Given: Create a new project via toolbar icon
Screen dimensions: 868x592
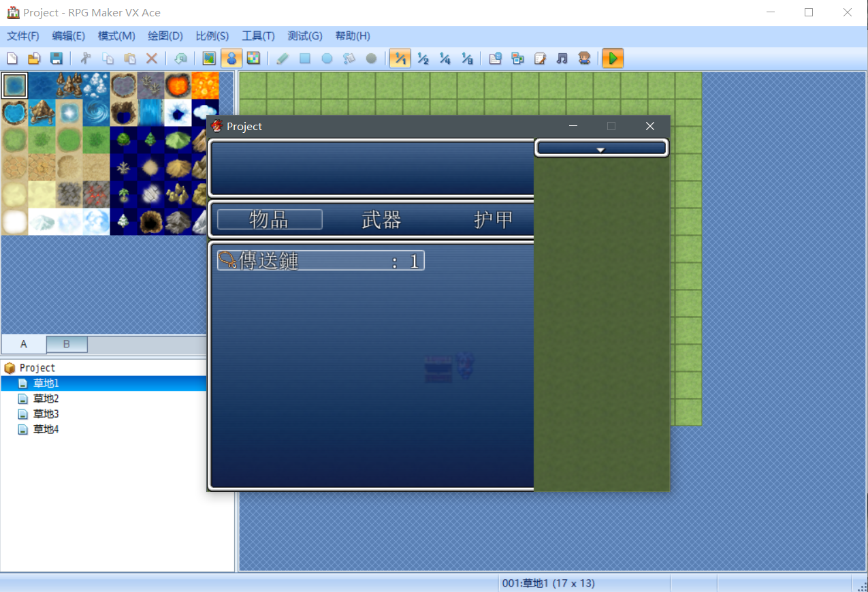Looking at the screenshot, I should click(x=12, y=59).
